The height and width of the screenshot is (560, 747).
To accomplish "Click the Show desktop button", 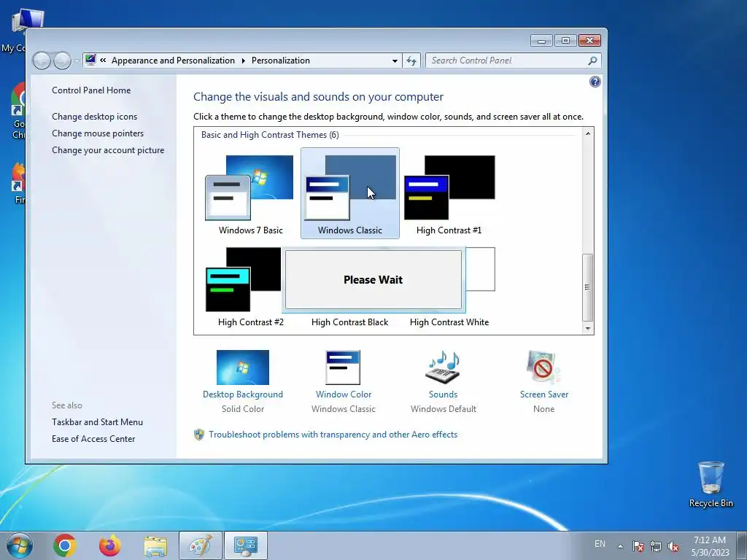I will [x=742, y=545].
